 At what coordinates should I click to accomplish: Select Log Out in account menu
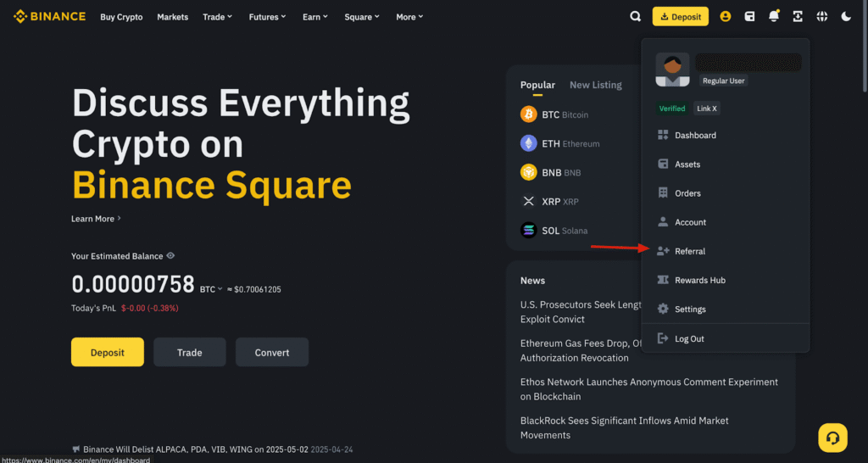689,338
